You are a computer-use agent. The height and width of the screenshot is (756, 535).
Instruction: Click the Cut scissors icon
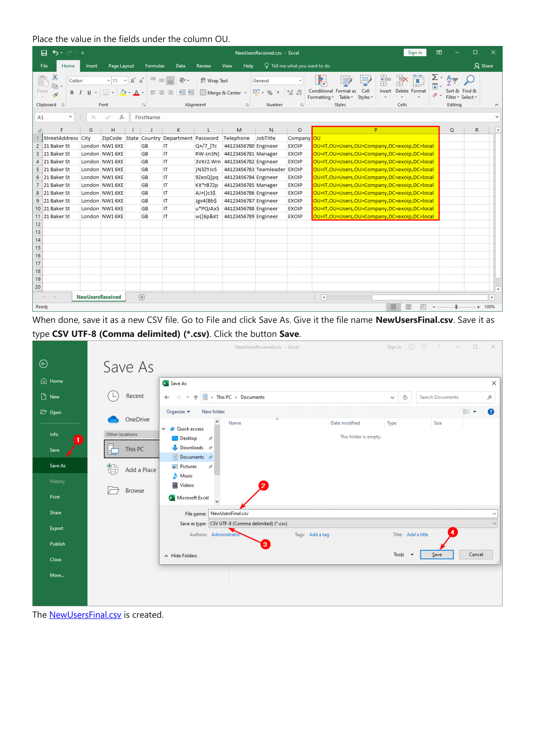[55, 77]
